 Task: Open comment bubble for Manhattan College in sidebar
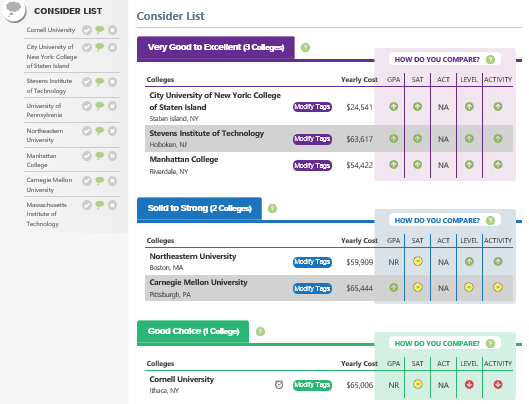100,156
